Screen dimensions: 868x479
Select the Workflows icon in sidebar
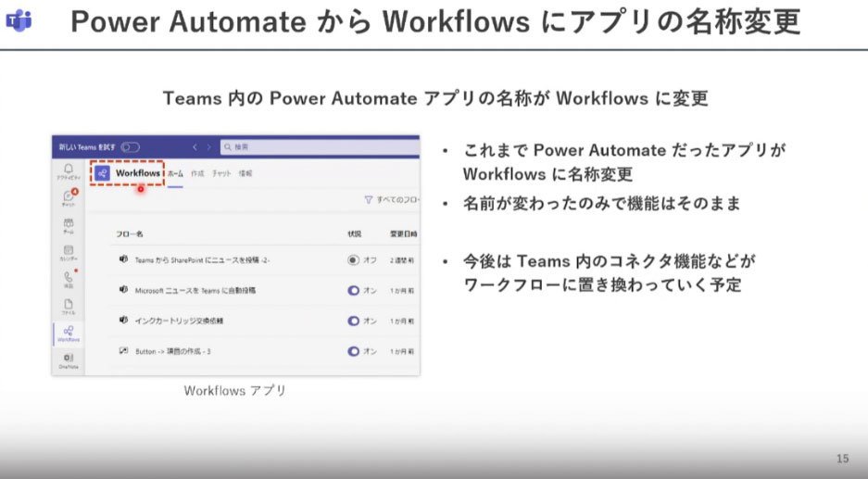(69, 334)
